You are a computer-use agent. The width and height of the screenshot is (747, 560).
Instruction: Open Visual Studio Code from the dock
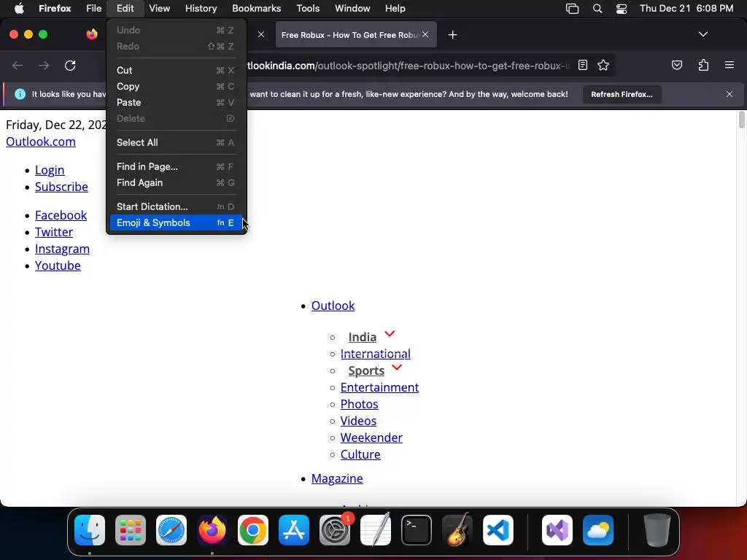click(498, 530)
